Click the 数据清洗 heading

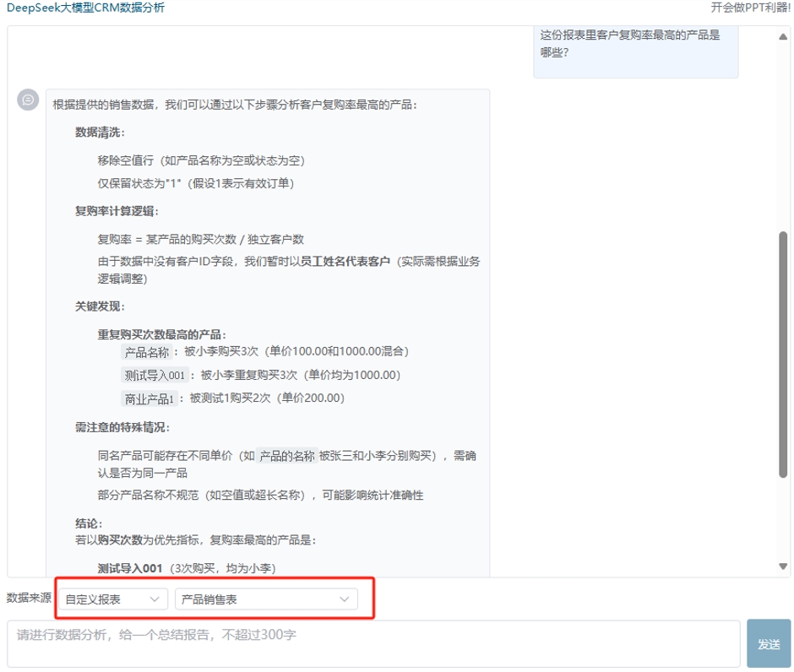tap(100, 133)
